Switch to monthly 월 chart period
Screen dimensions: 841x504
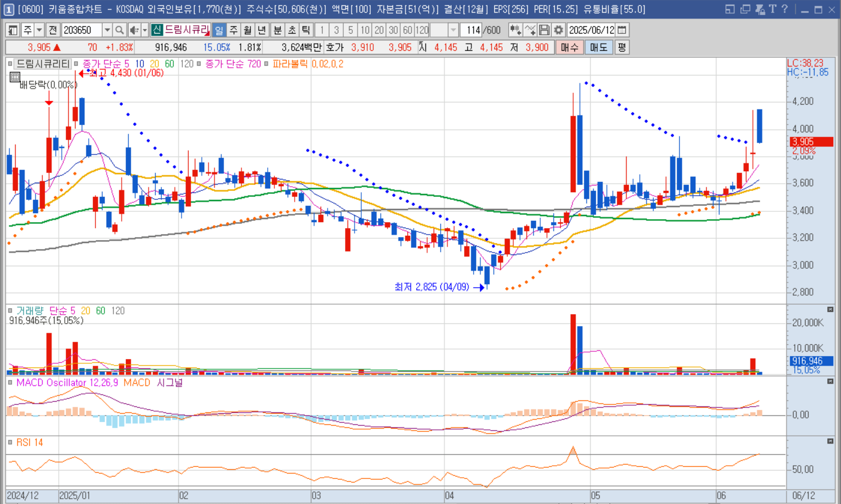pyautogui.click(x=247, y=30)
